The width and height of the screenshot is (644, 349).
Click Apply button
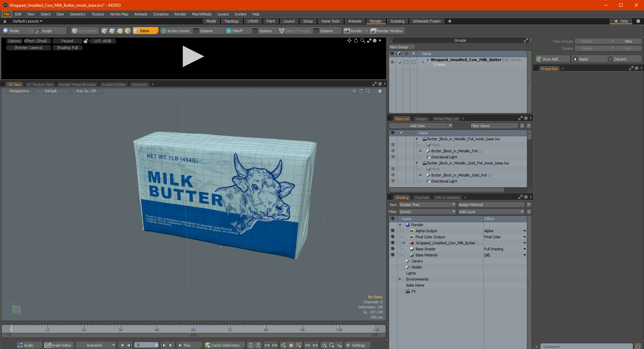click(589, 59)
